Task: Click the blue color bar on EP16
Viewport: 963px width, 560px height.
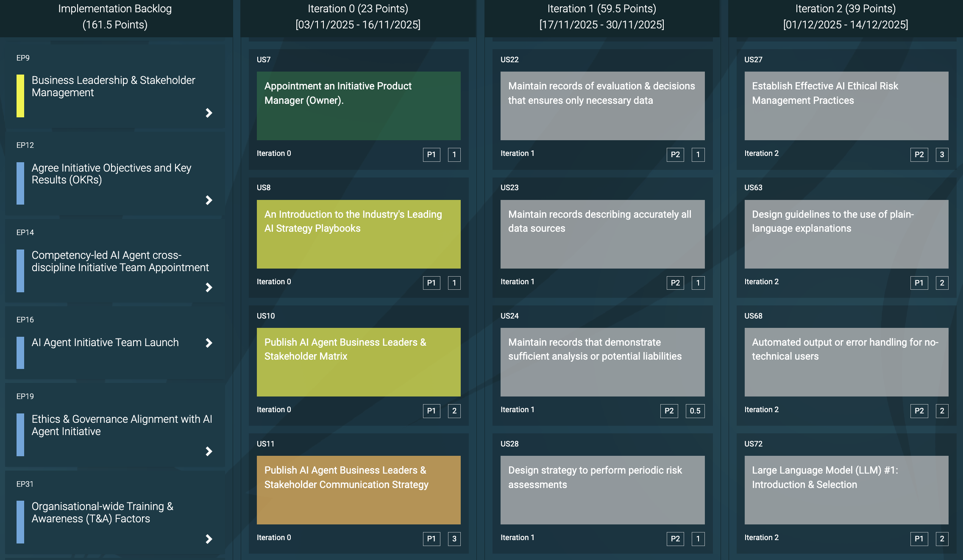Action: (20, 352)
